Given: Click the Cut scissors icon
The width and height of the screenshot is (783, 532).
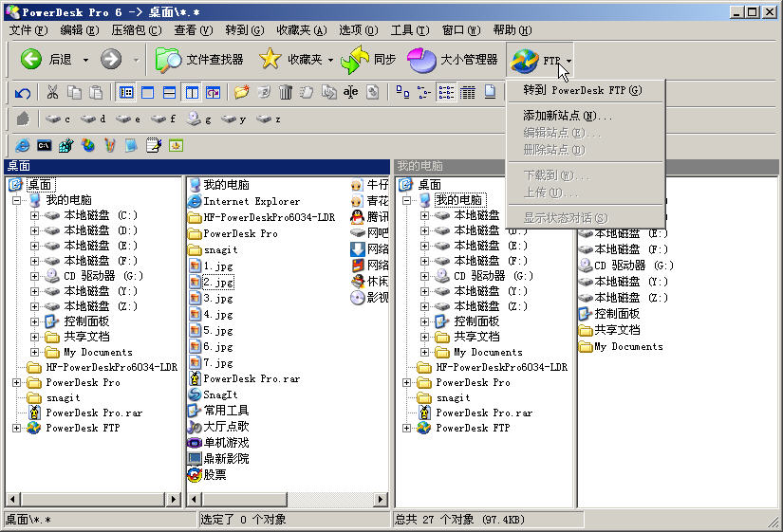Looking at the screenshot, I should click(52, 92).
